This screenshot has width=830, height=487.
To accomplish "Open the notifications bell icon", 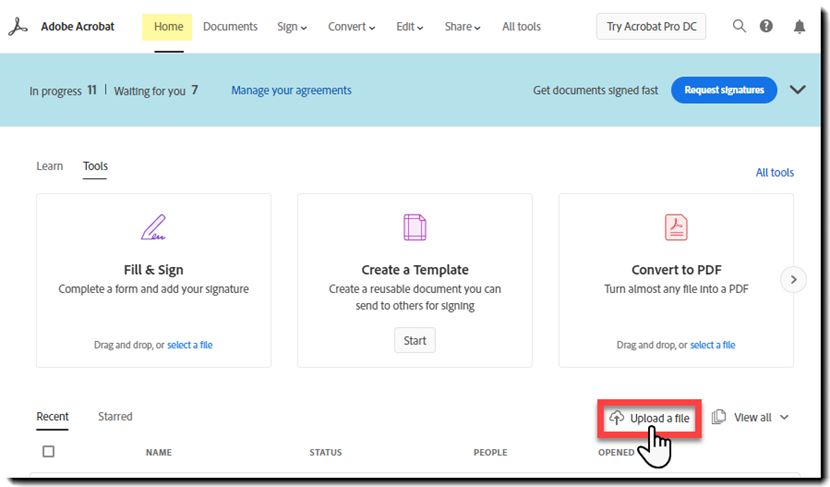I will (799, 26).
